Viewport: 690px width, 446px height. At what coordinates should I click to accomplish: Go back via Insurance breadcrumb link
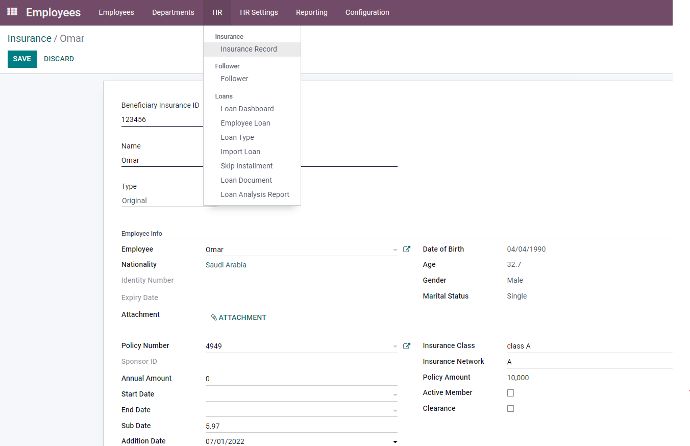point(28,37)
